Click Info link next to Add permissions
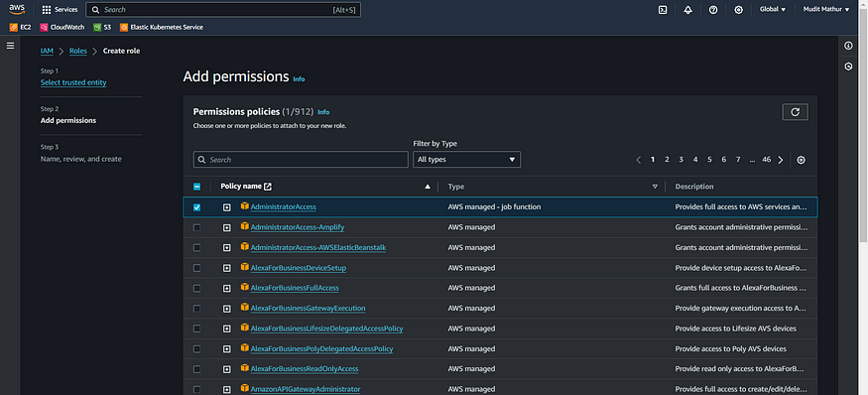The image size is (868, 395). pyautogui.click(x=299, y=79)
